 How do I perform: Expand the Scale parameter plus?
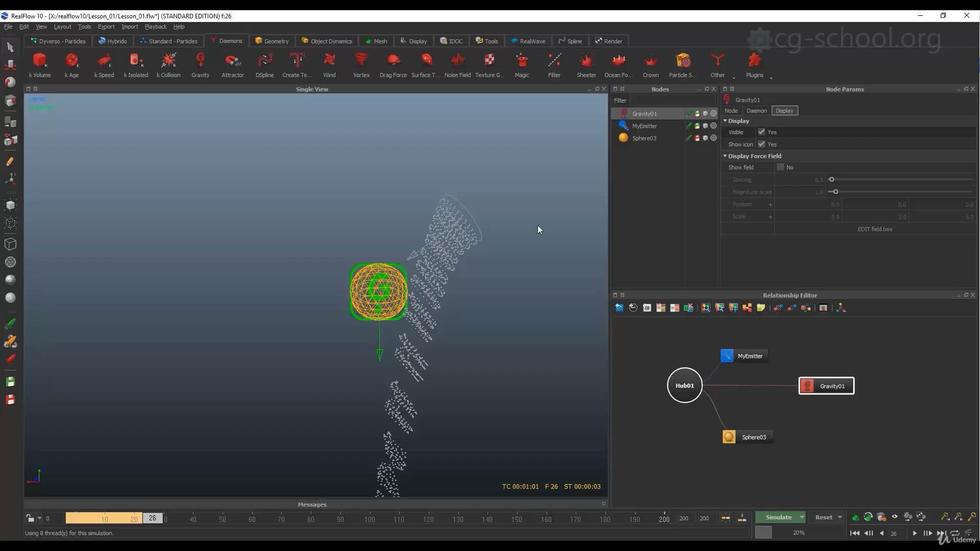(x=770, y=217)
